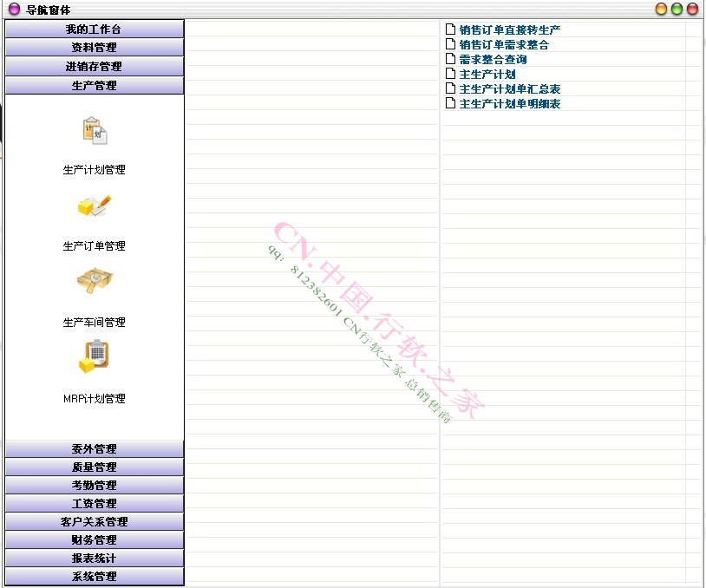
Task: Click the document icon beside 需求整合查询
Action: click(x=450, y=59)
